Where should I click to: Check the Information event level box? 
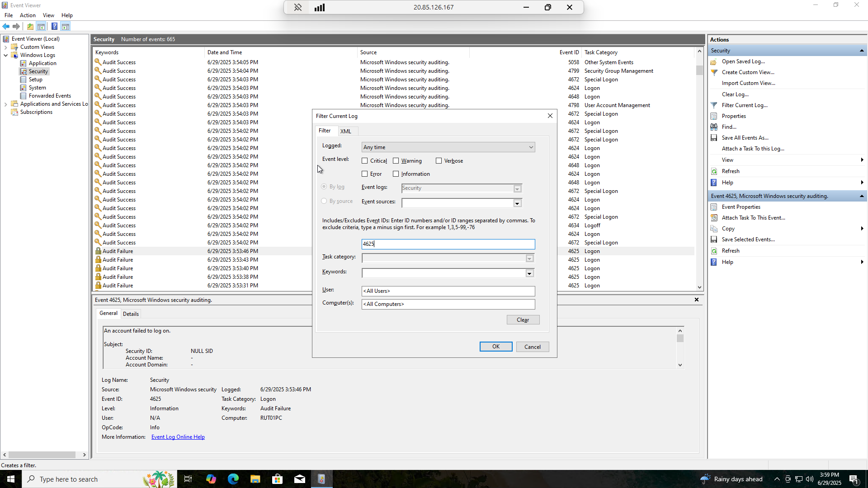(396, 174)
